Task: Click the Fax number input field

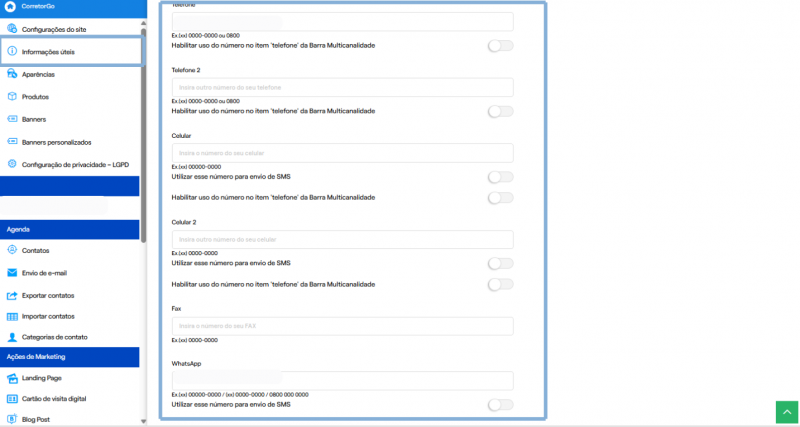Action: (342, 326)
